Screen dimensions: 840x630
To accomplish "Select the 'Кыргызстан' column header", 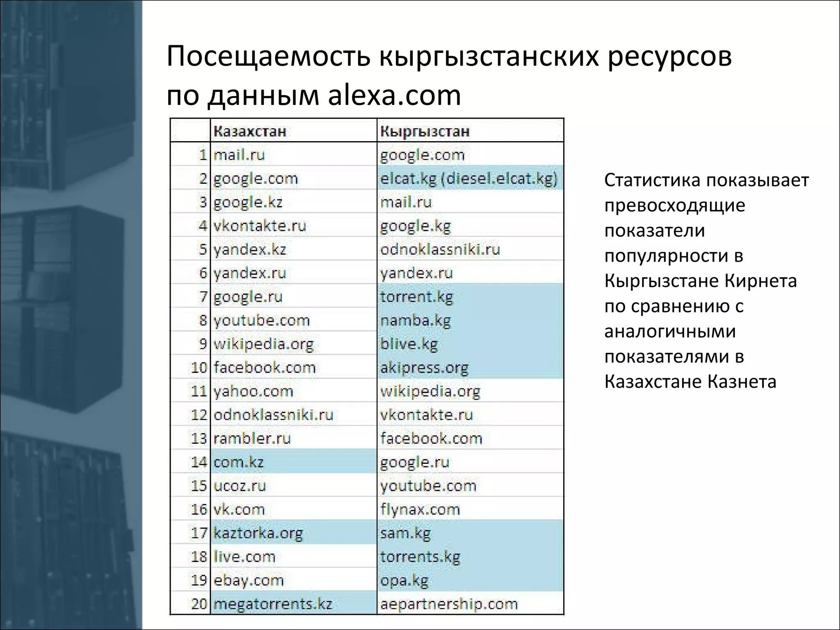I will [x=470, y=131].
